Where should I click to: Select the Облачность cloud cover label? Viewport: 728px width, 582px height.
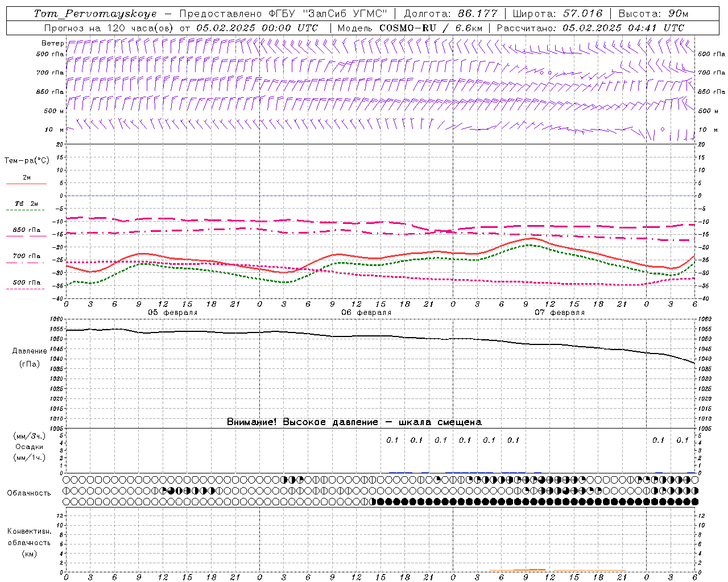click(x=29, y=493)
